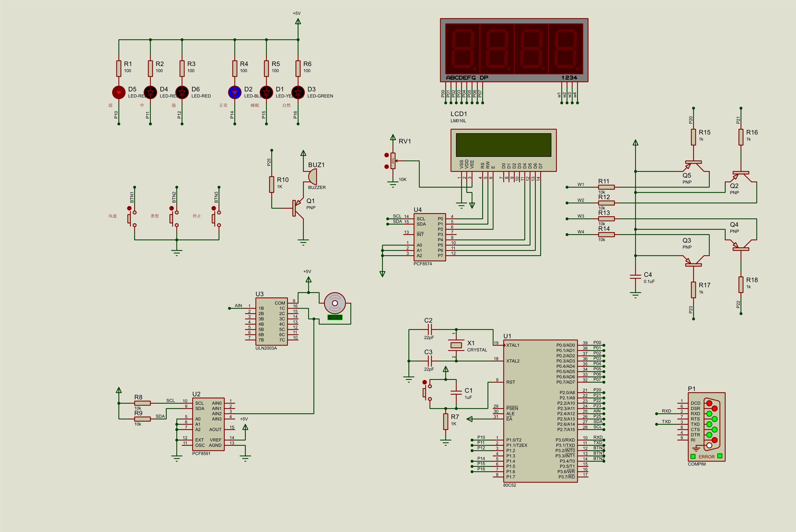Select the lit red LED D5
The height and width of the screenshot is (532, 796).
tap(119, 92)
